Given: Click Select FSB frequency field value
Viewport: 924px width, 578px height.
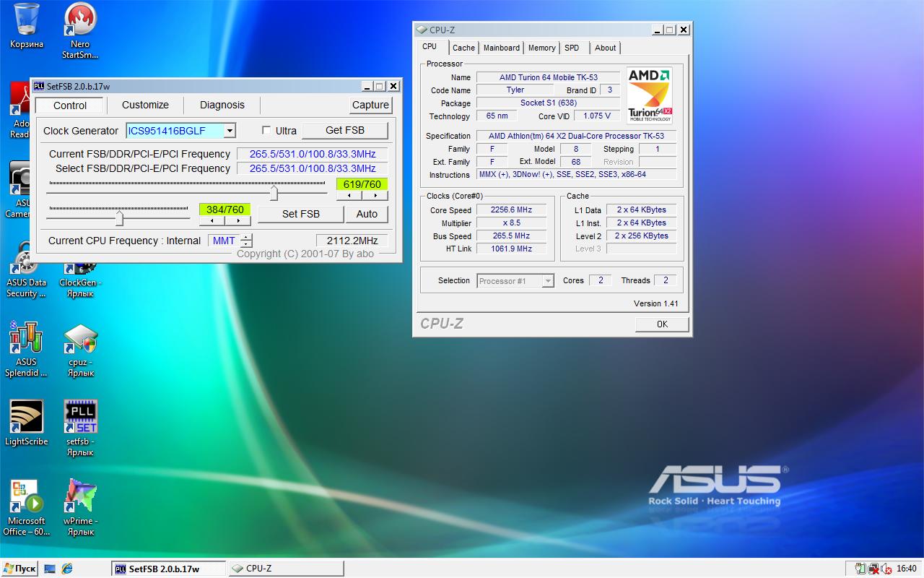Looking at the screenshot, I should [313, 168].
